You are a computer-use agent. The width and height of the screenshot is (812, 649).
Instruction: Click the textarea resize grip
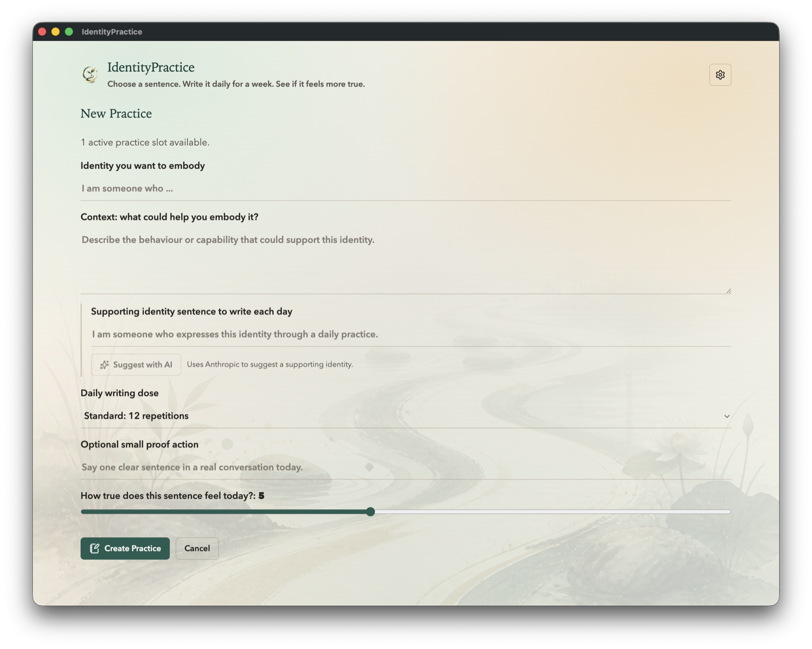[728, 291]
